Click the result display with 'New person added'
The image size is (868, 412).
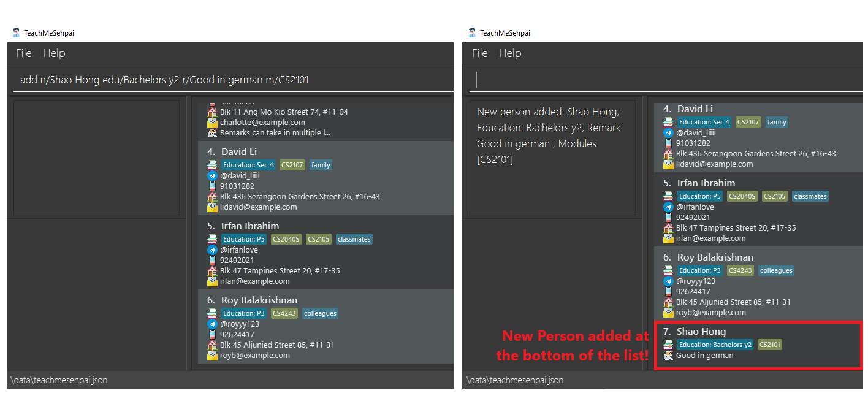(x=552, y=158)
